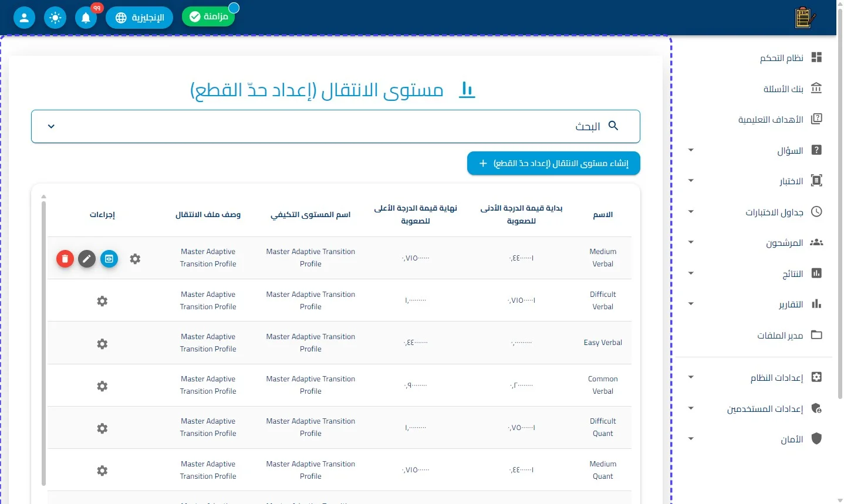This screenshot has height=504, width=844.
Task: Expand the جداول الاختبارات sidebar menu
Action: click(691, 212)
